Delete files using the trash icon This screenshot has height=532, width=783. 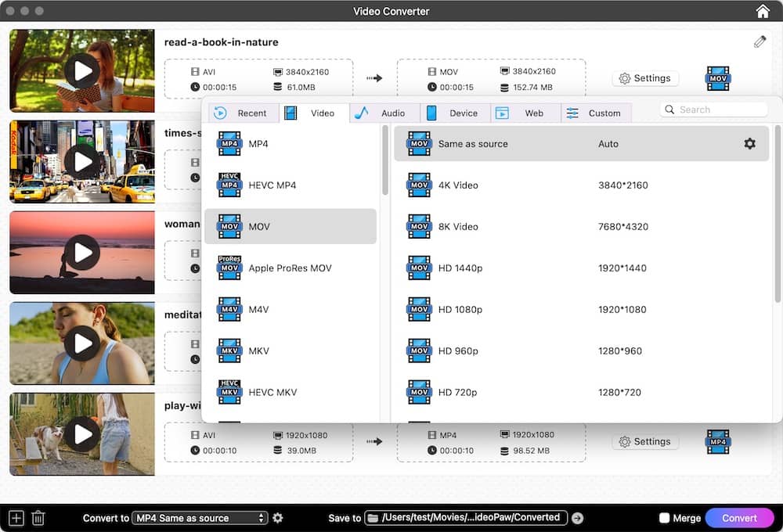(38, 517)
